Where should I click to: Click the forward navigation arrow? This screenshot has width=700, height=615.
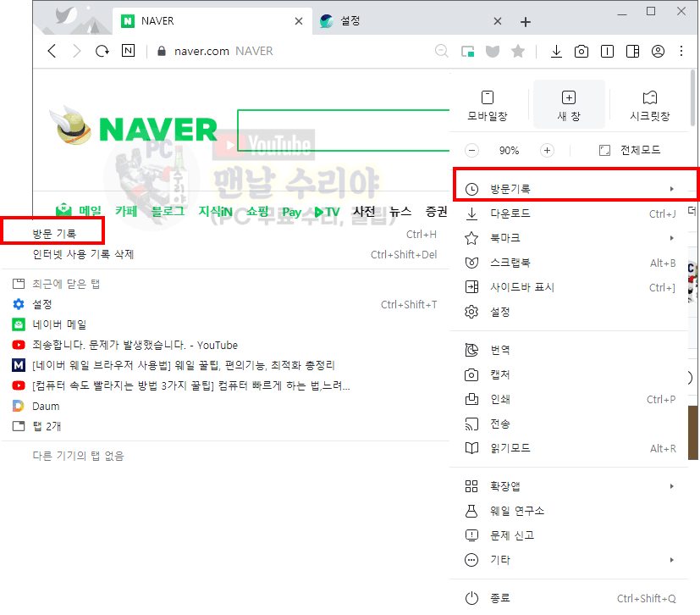point(77,51)
